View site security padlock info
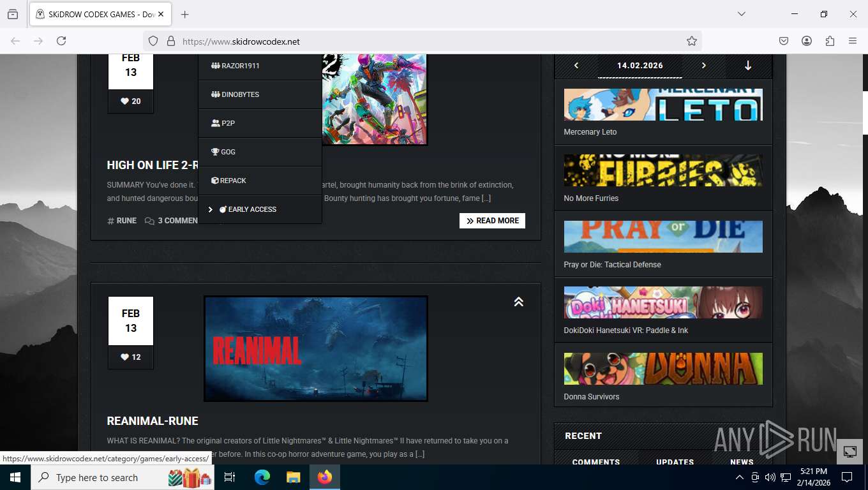Viewport: 868px width, 490px height. pos(170,41)
